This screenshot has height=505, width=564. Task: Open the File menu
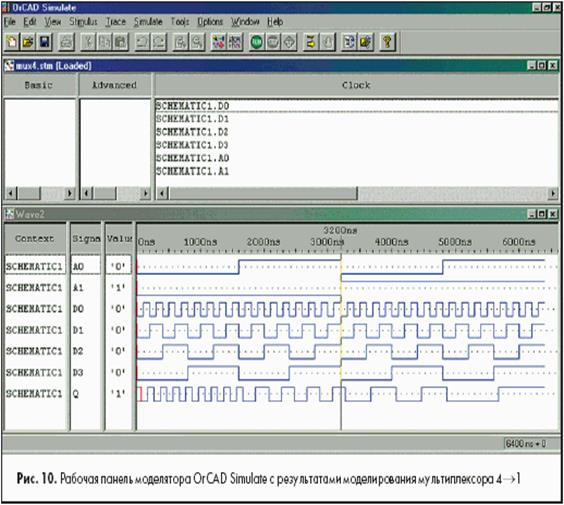click(10, 22)
